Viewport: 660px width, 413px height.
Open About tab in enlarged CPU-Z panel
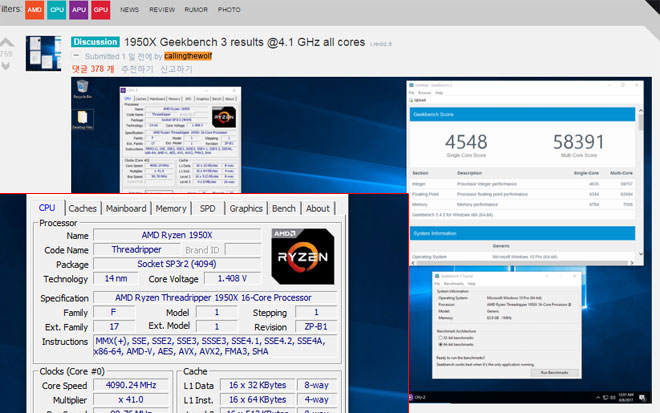coord(318,208)
